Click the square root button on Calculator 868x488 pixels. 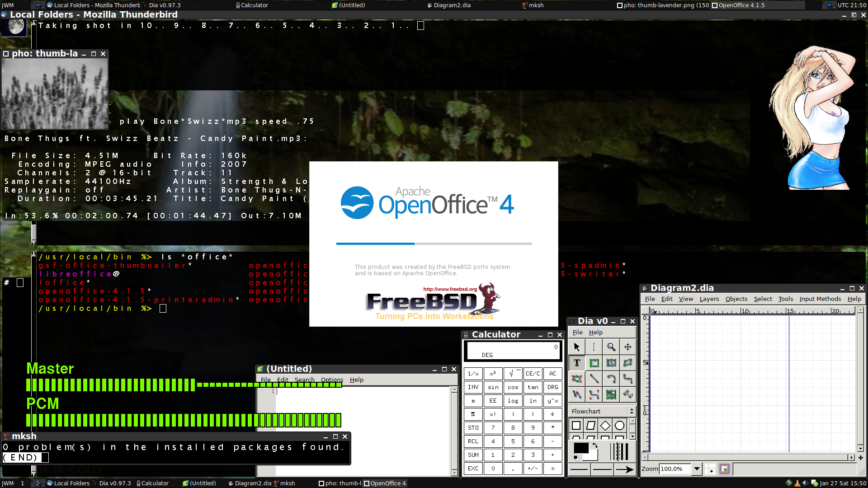pos(513,374)
